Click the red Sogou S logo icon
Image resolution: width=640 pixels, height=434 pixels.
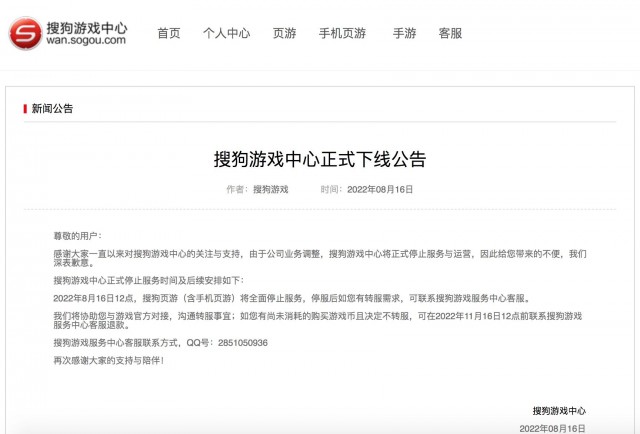tap(25, 33)
